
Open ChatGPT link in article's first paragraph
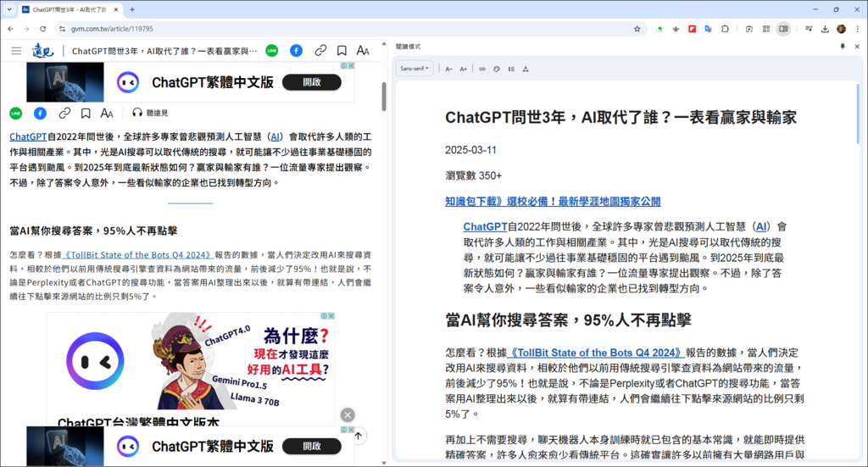28,136
